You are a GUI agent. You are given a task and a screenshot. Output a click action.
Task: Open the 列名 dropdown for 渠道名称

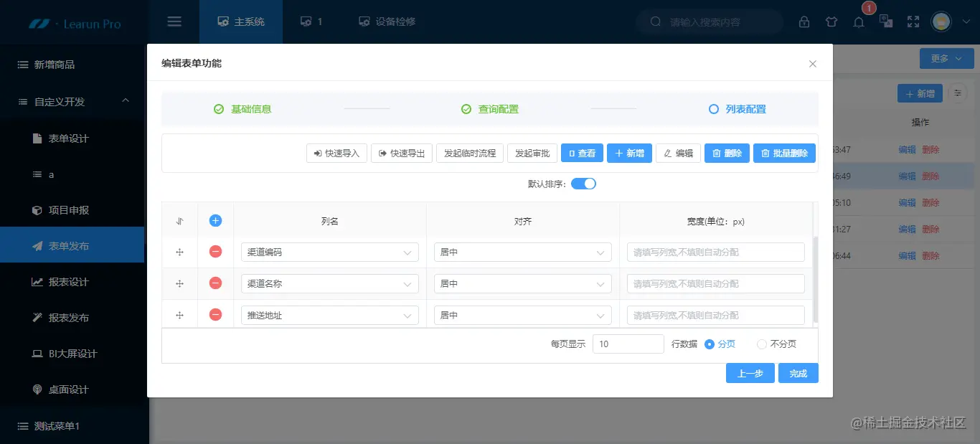click(x=329, y=283)
